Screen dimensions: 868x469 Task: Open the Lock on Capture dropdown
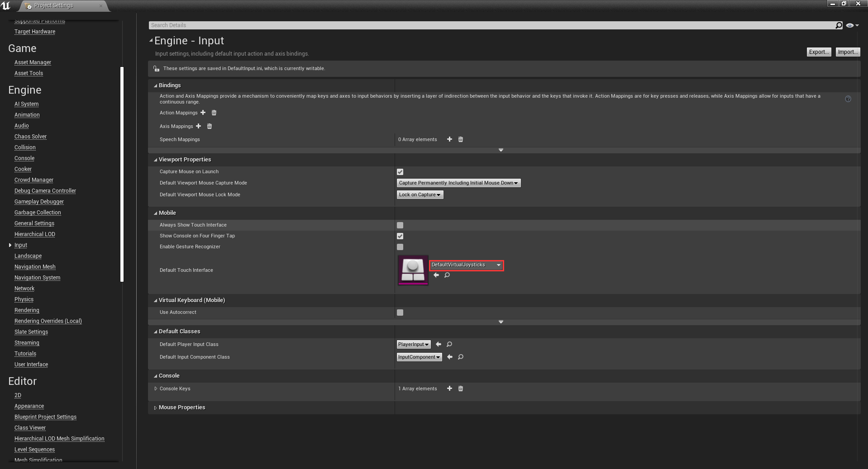(420, 194)
